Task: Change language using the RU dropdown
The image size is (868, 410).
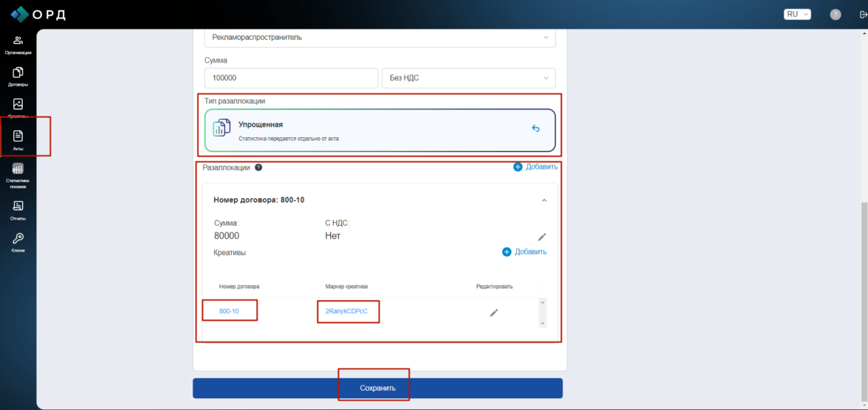Action: coord(797,14)
